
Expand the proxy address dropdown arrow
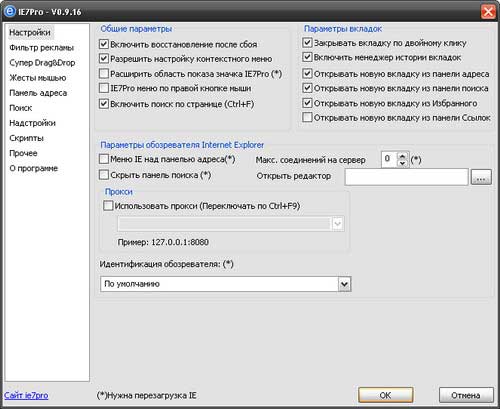[337, 224]
